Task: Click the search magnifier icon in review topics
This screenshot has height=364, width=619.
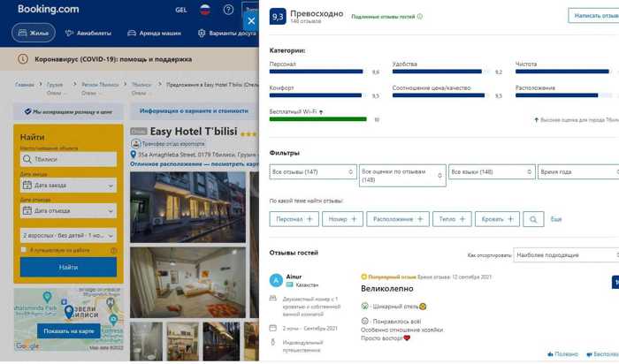Action: (x=533, y=219)
